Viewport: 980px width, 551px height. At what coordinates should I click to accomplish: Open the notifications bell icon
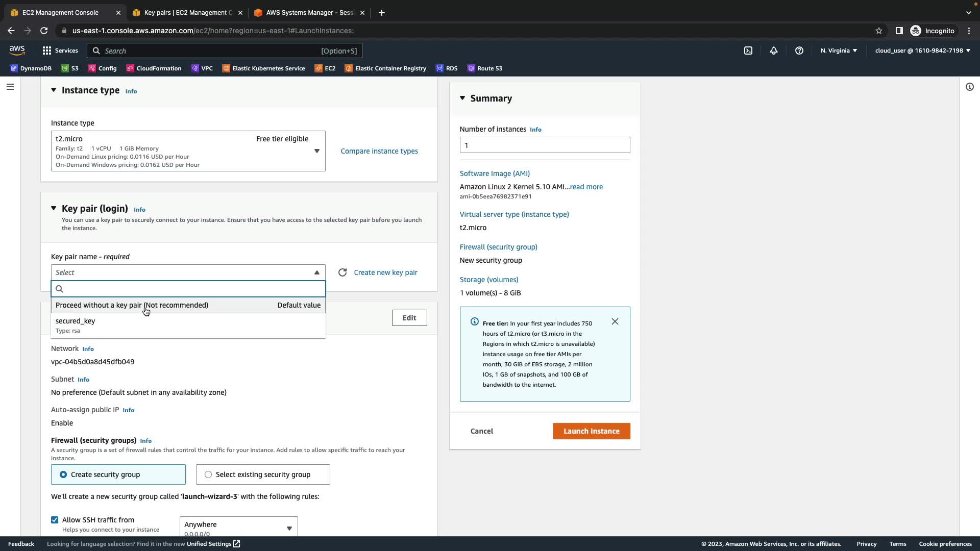[x=773, y=51]
